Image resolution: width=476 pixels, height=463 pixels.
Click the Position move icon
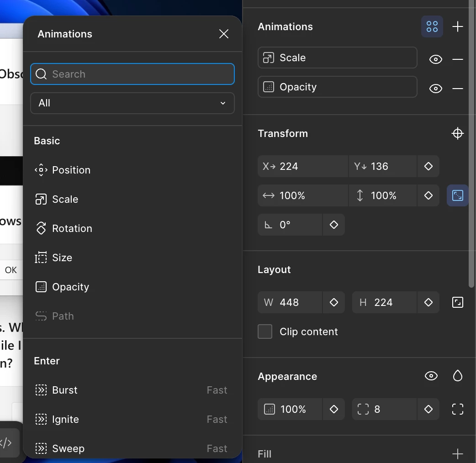point(41,170)
